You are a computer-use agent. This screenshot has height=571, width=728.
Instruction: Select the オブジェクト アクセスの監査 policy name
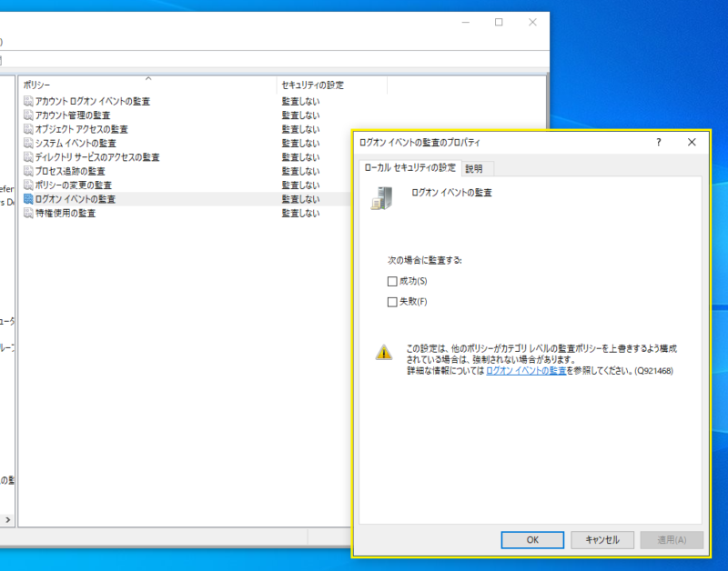point(82,129)
